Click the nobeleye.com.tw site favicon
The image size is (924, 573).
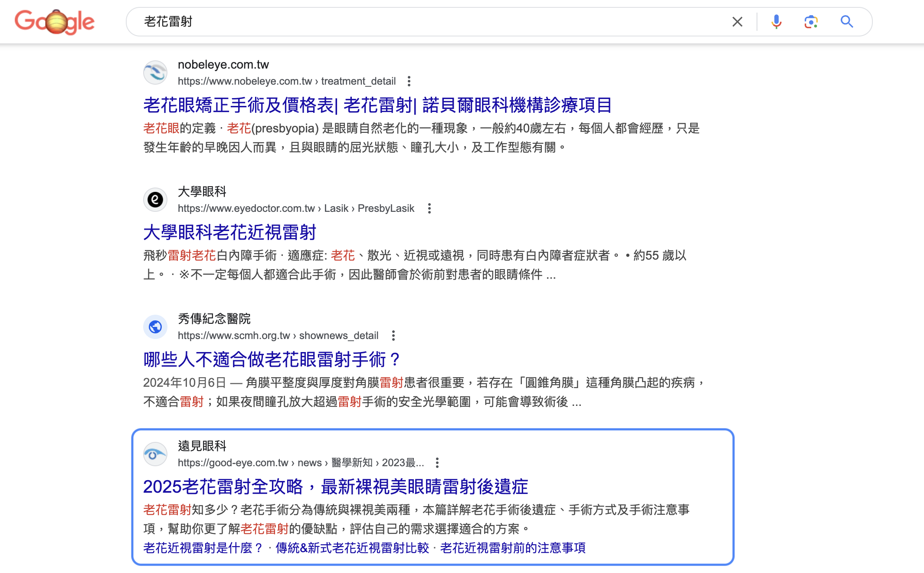point(155,72)
